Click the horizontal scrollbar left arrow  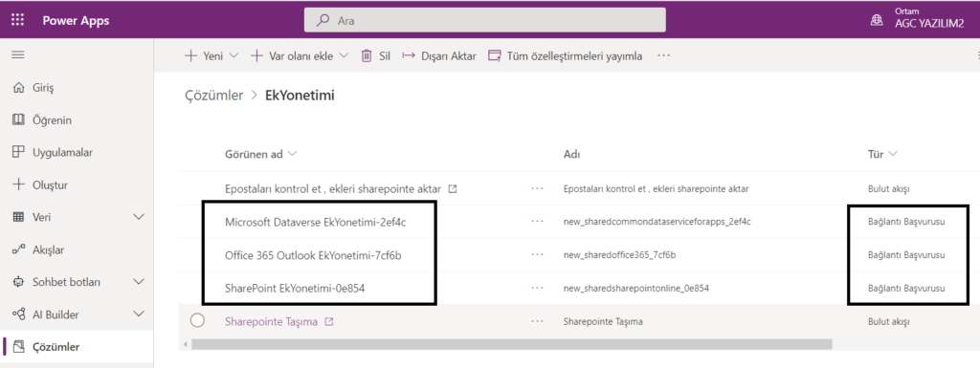coord(185,344)
